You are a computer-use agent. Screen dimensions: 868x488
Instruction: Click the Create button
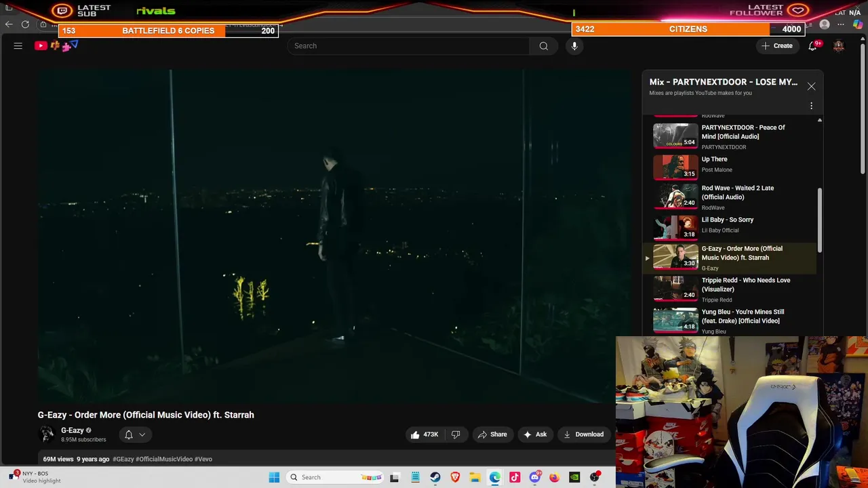[776, 45]
